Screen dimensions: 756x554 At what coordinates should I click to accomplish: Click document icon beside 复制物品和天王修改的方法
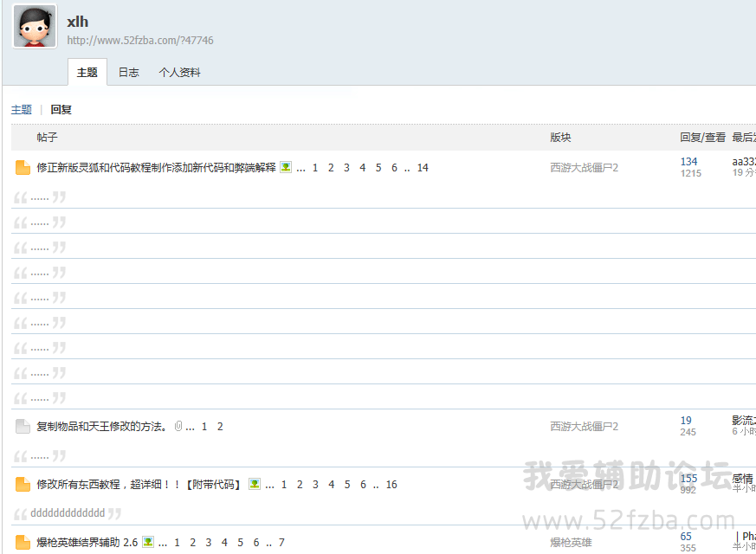pos(23,427)
